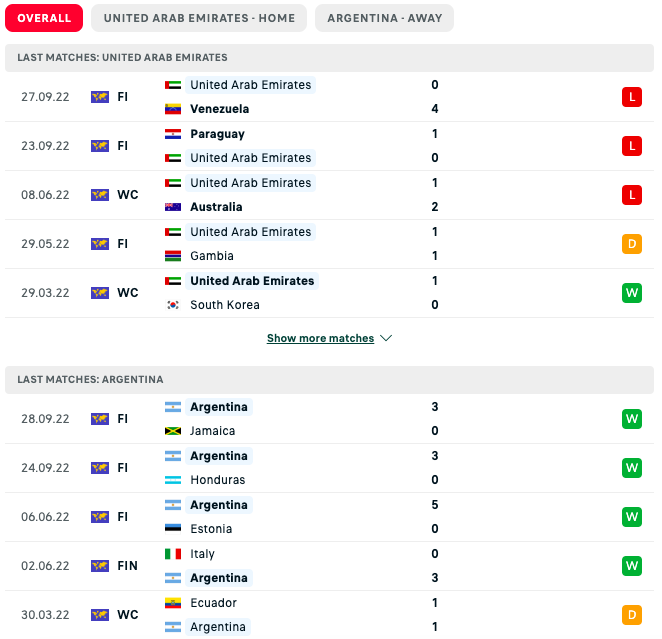Click the red L badge for Venezuela match
The height and width of the screenshot is (639, 662).
click(631, 97)
